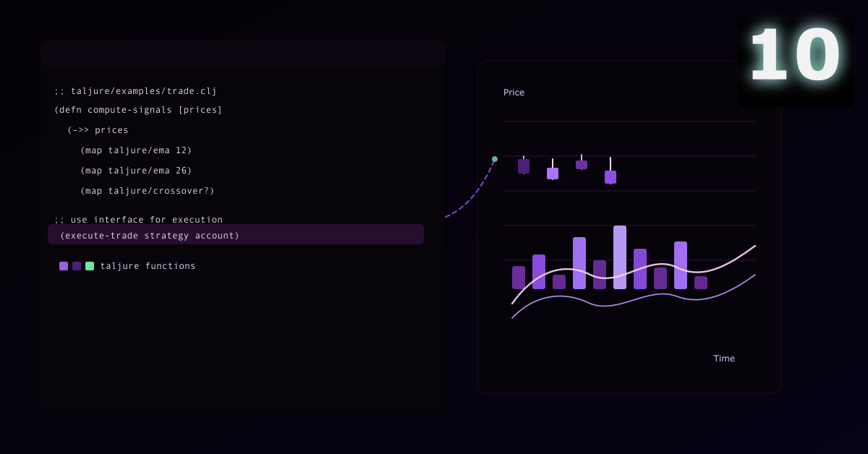Click the map taljure/ema 26 line

pos(136,171)
